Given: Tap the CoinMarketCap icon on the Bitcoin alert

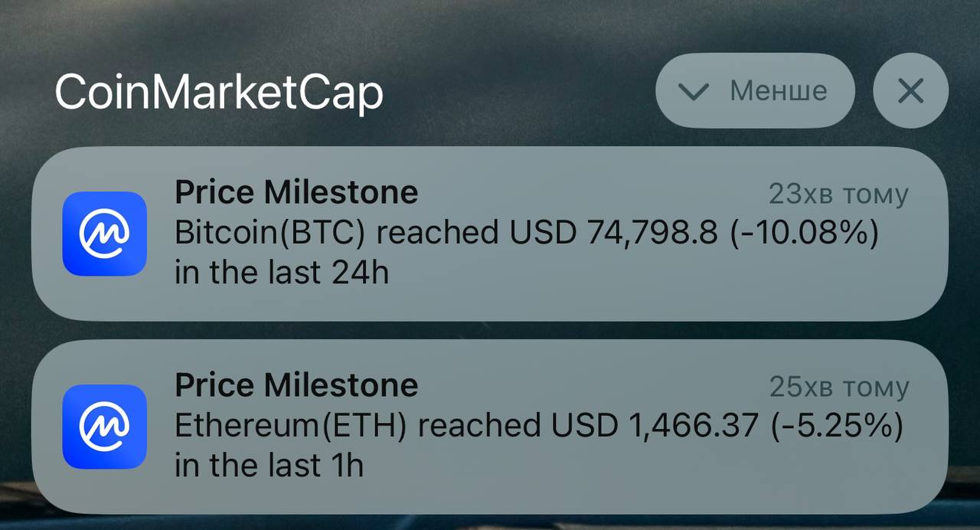Looking at the screenshot, I should pos(104,234).
